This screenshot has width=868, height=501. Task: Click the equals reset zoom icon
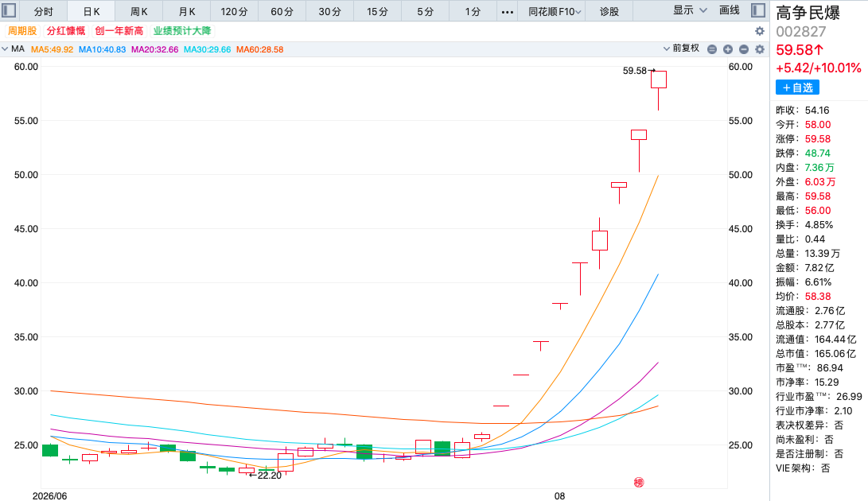click(712, 49)
